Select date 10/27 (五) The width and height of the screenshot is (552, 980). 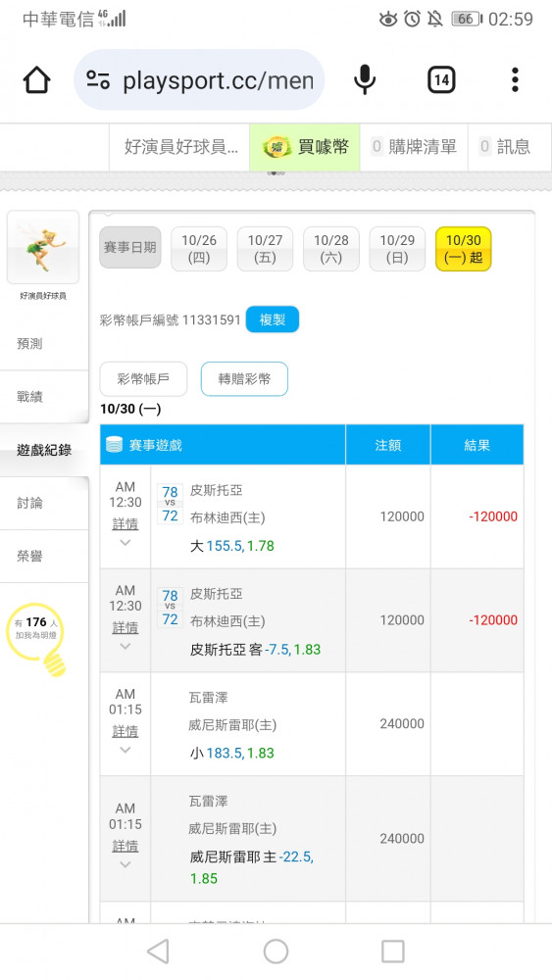pos(265,249)
